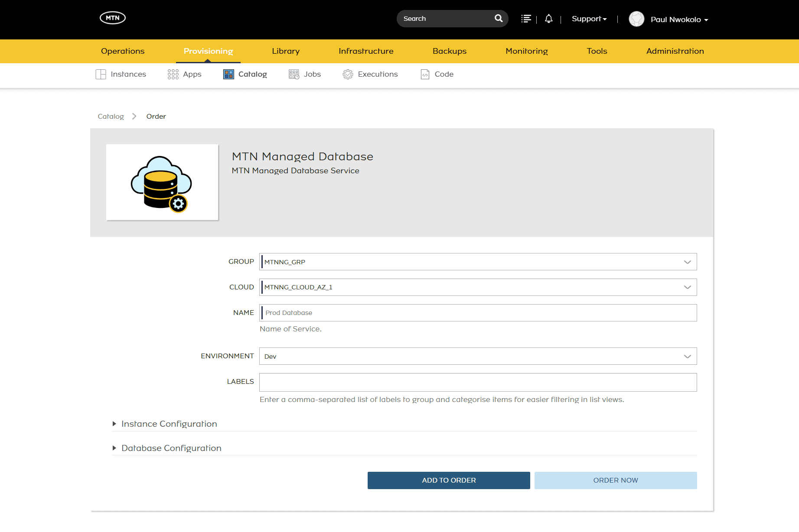
Task: Open the Tools menu
Action: pos(597,51)
